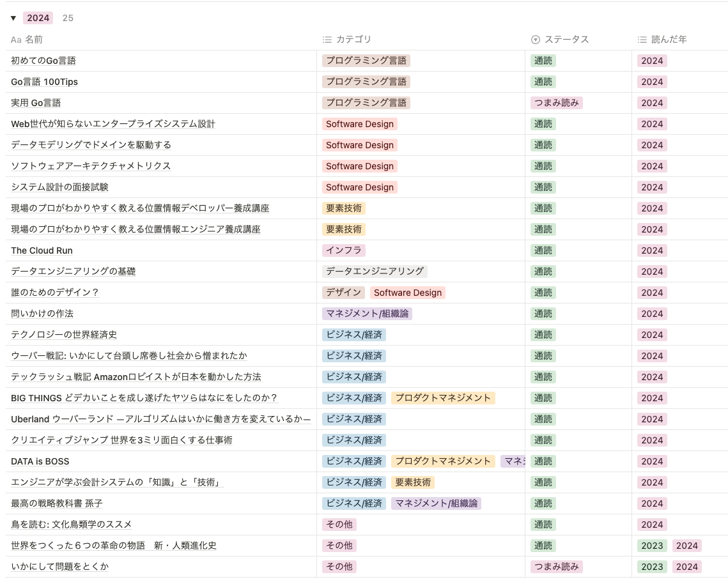Click the icon beside the 読んだ年 header
Viewport: 728px width, 584px height.
(x=641, y=39)
